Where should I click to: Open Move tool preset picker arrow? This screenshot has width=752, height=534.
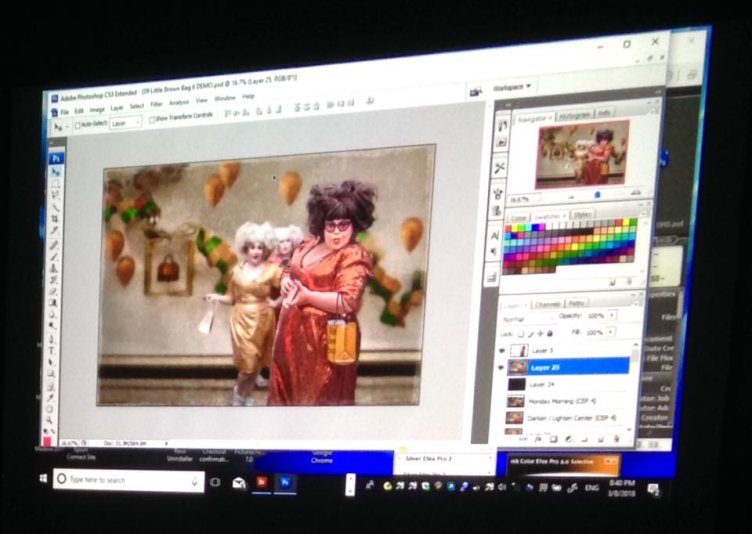tap(67, 127)
